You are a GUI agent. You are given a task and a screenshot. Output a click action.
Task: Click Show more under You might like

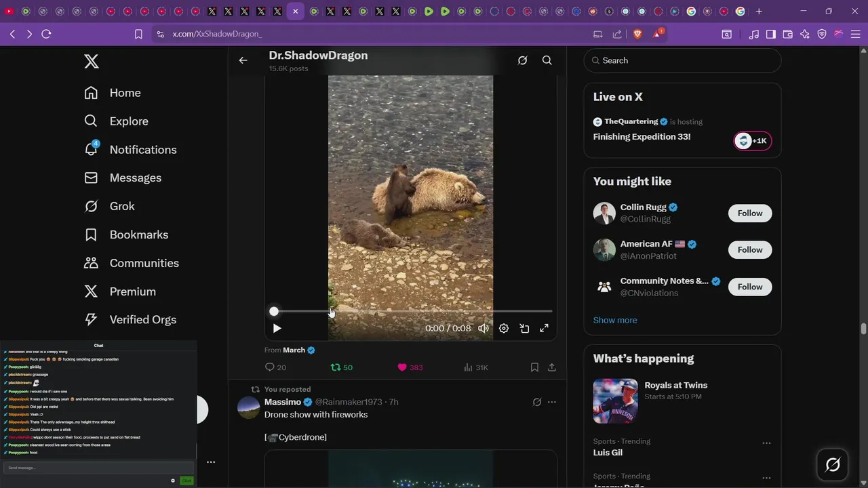(x=615, y=320)
